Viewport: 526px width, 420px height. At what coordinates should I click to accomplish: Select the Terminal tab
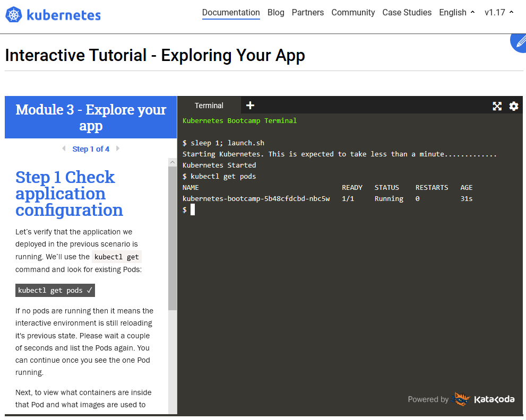(209, 106)
